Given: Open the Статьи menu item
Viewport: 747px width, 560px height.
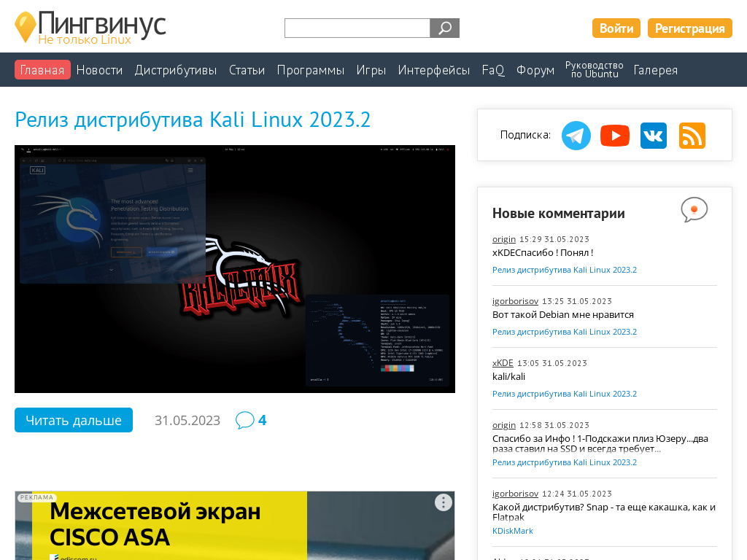Looking at the screenshot, I should (x=247, y=70).
